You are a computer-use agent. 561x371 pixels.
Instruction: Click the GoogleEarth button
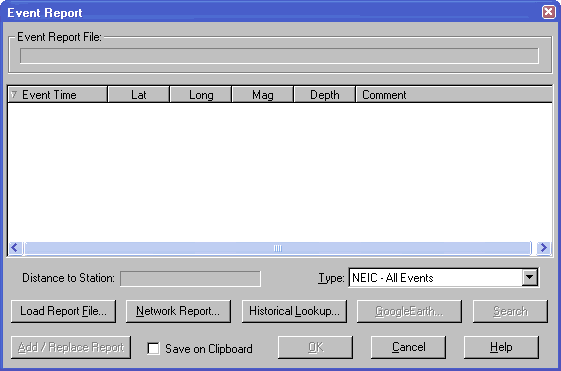(409, 311)
